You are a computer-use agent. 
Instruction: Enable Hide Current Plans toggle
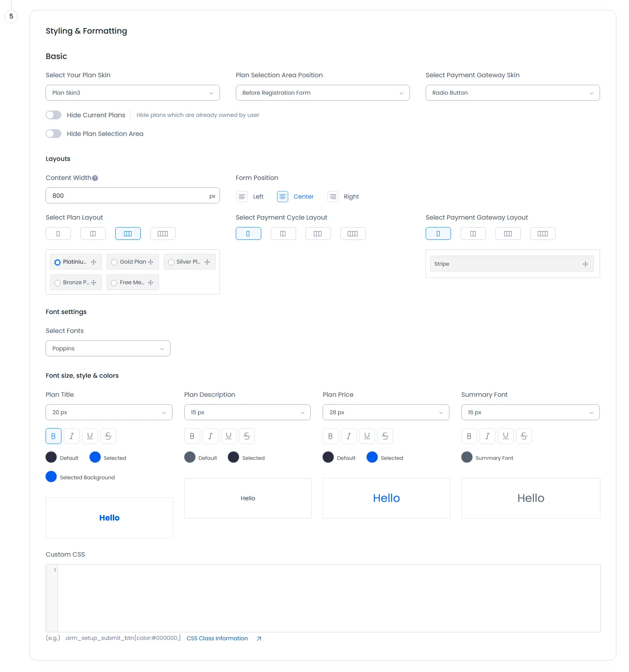tap(54, 115)
